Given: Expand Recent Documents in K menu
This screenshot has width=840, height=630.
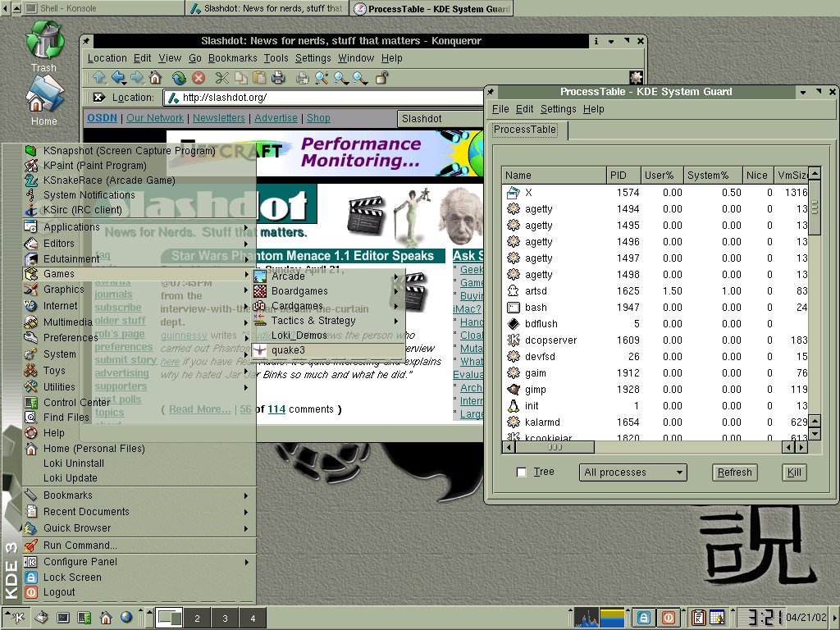Looking at the screenshot, I should click(139, 512).
